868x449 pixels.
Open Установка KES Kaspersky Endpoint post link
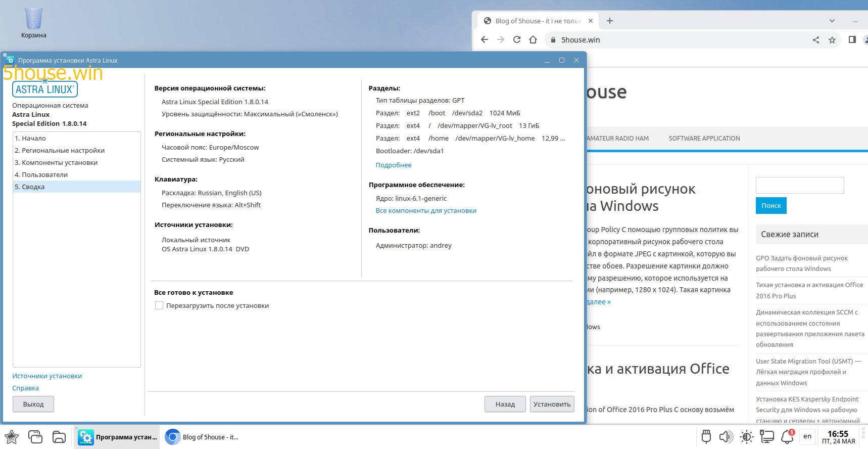807,410
